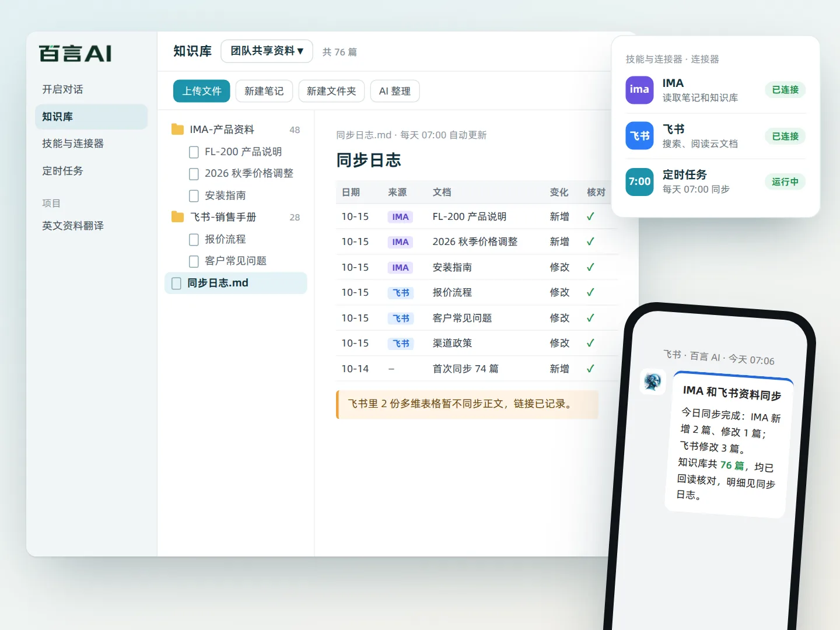This screenshot has width=840, height=630.
Task: Click the 飞书 source tag in the 报价流程 row
Action: click(x=401, y=293)
